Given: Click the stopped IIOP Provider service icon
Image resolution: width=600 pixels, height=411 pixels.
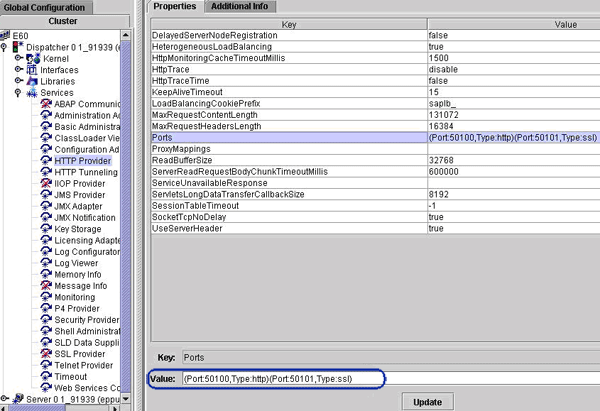Looking at the screenshot, I should coord(46,183).
